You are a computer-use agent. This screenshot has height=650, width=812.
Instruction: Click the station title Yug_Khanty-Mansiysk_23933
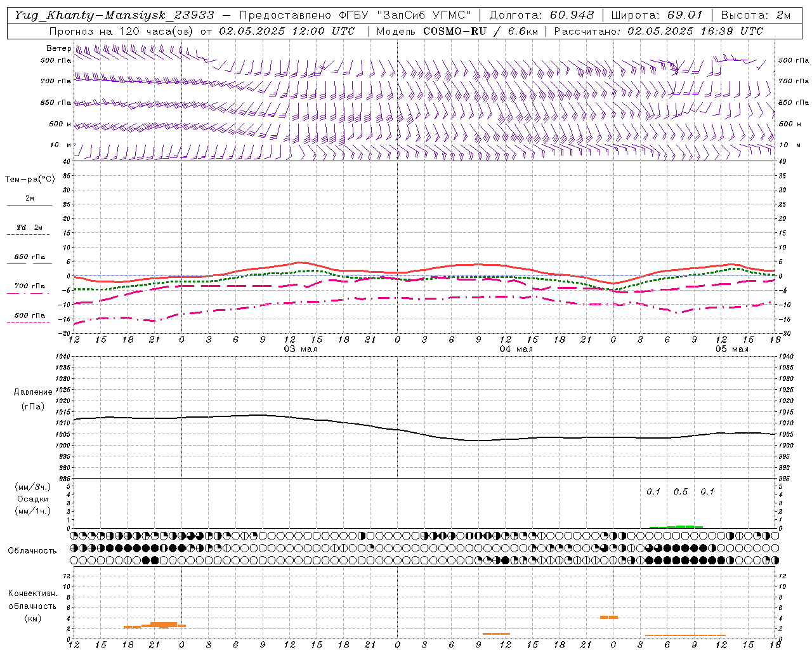pyautogui.click(x=114, y=15)
